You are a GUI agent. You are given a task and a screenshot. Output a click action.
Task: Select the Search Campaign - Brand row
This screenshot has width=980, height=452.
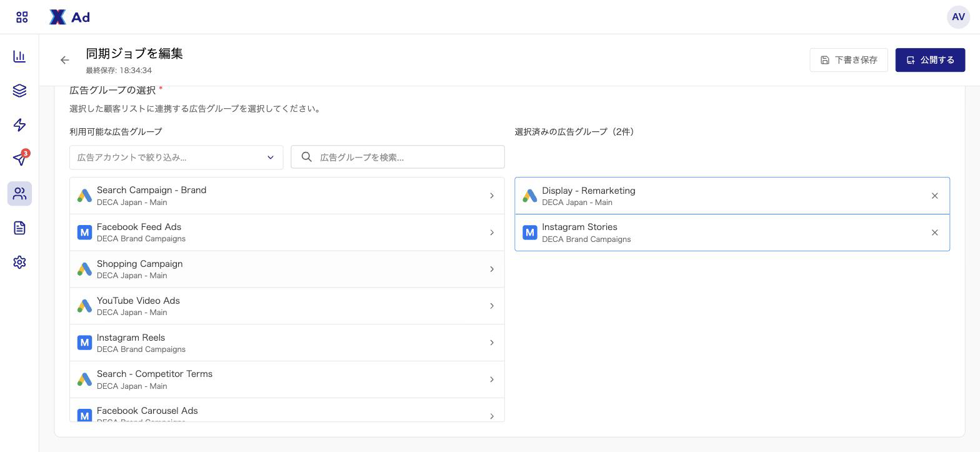(x=287, y=196)
